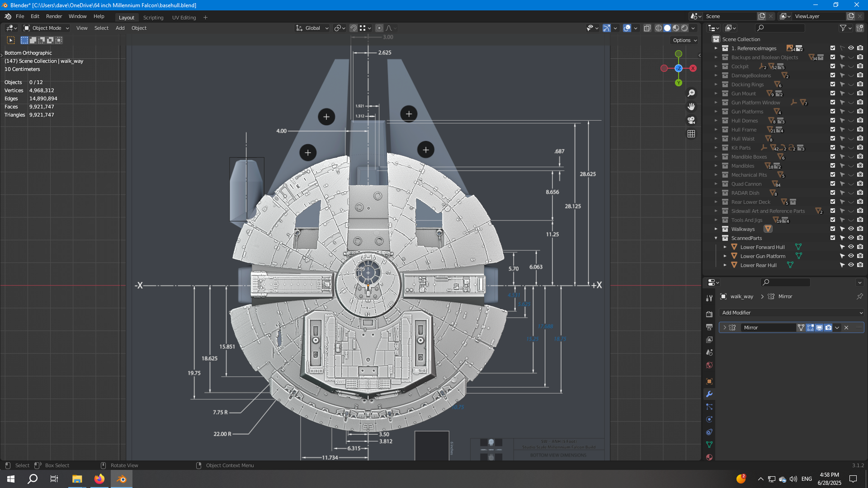868x488 pixels.
Task: Open the Mirror modifier extras dropdown arrow
Action: (x=837, y=328)
